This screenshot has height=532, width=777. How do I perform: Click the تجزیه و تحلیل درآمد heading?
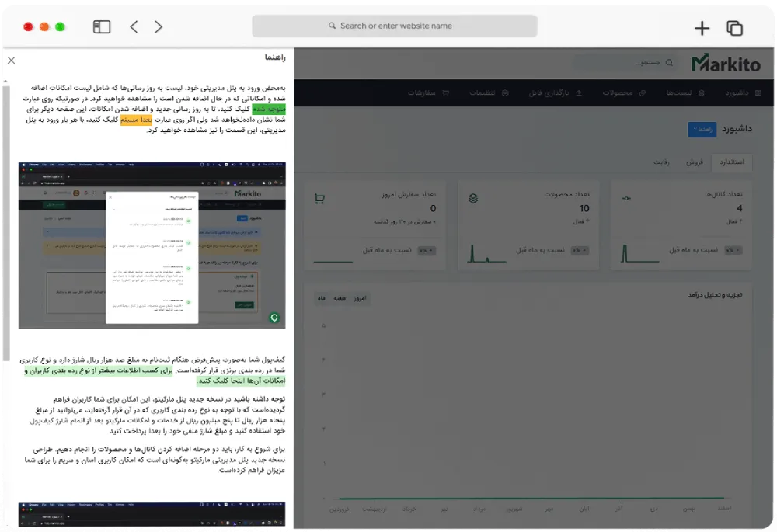715,294
